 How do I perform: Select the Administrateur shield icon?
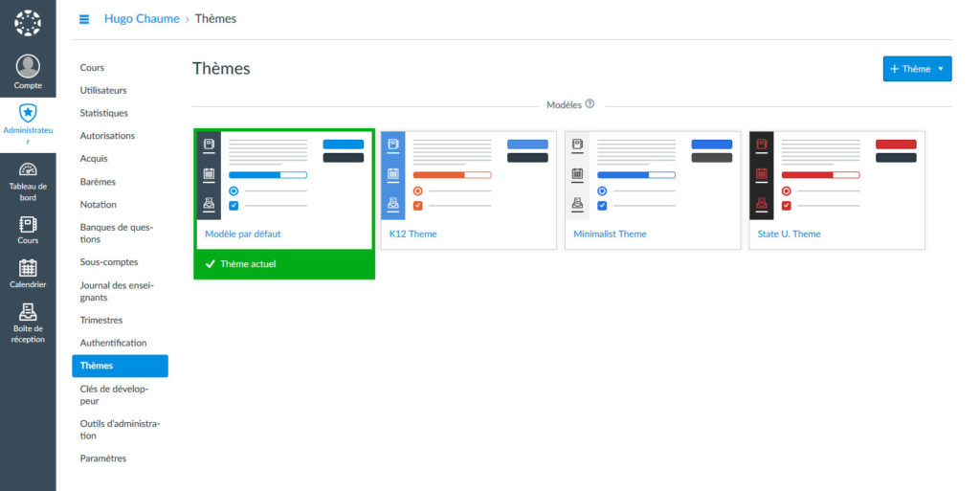[x=28, y=113]
